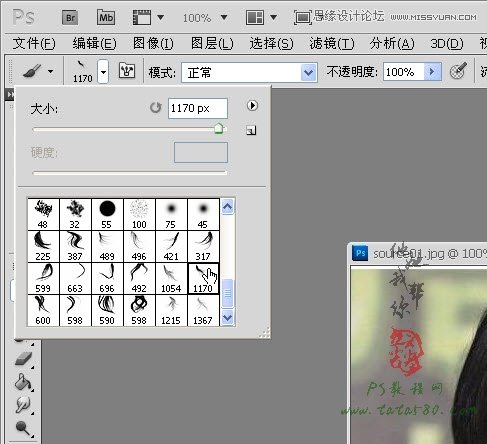Open the brush picker flyout menu arrow
Viewport: 487px width, 444px height.
tap(252, 106)
